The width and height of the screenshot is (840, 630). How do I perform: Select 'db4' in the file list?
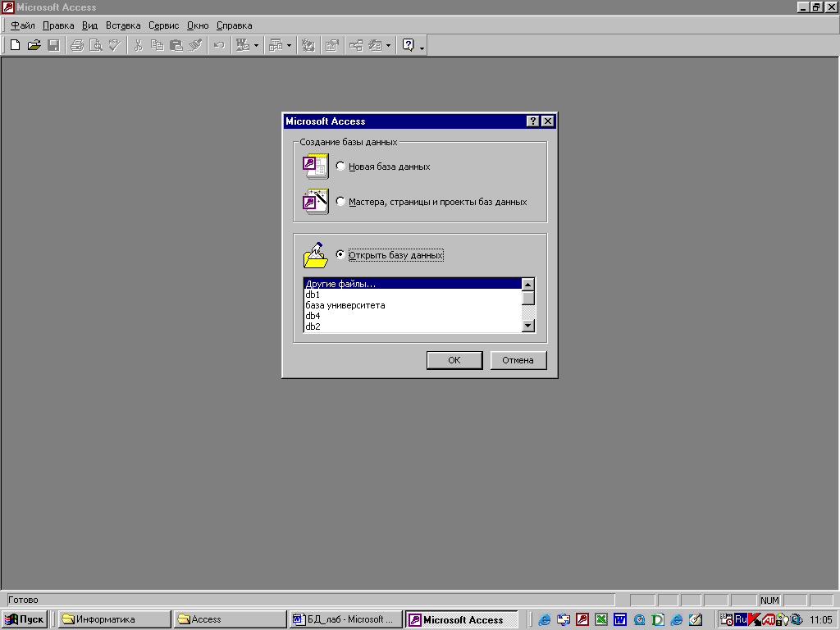[x=413, y=316]
